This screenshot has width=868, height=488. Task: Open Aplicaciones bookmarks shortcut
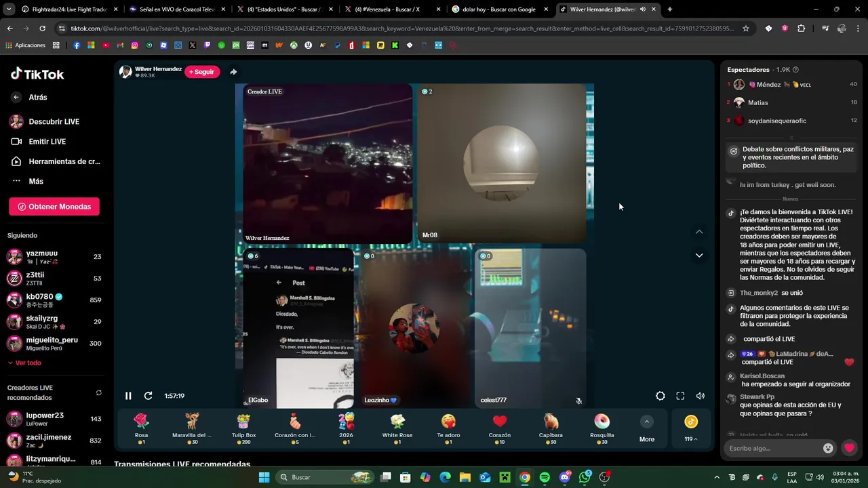coord(26,45)
